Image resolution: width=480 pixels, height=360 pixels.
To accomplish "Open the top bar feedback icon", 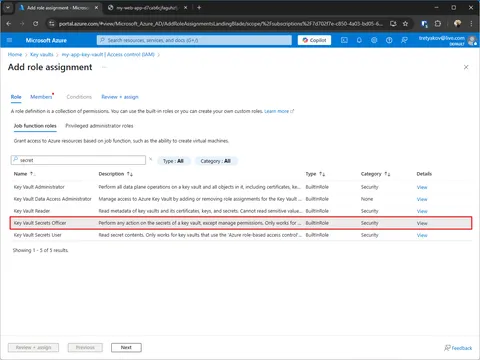I will (x=404, y=40).
